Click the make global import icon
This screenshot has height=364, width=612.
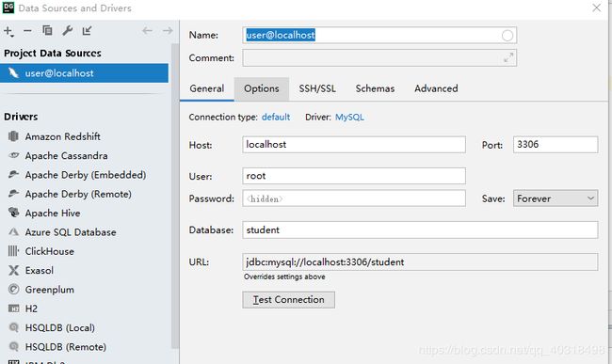point(87,30)
